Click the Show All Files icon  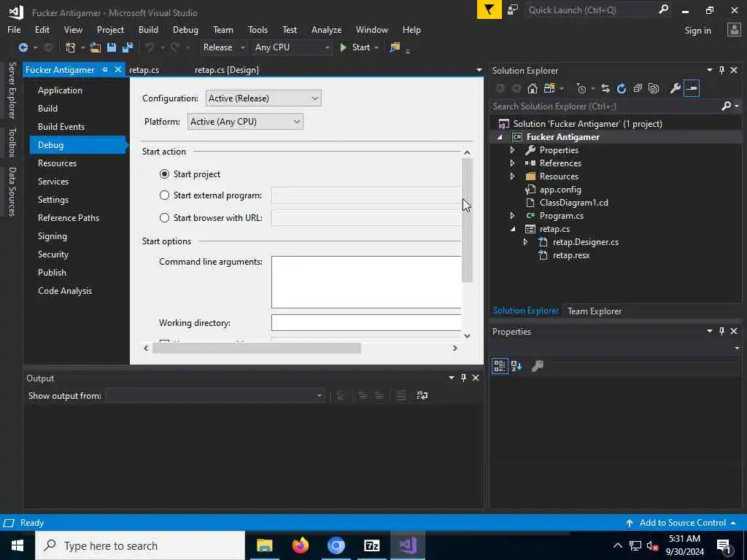coord(654,88)
